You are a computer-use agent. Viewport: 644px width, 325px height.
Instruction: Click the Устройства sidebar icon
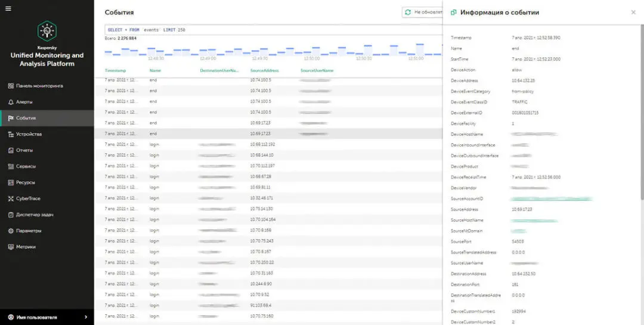(11, 134)
